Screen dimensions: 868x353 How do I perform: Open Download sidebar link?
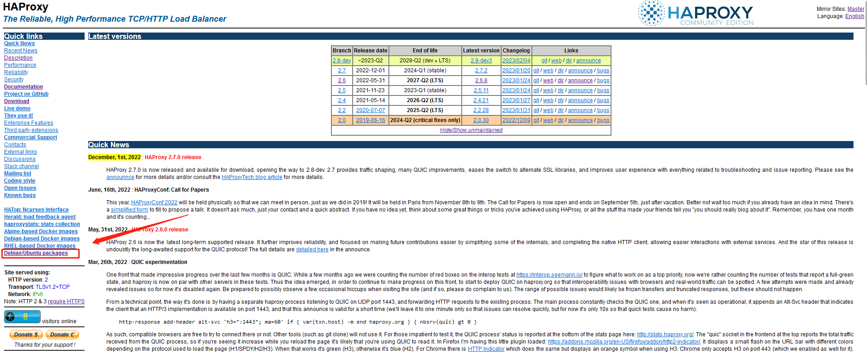[17, 101]
